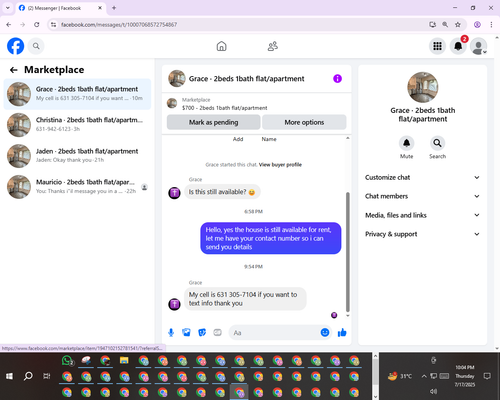Open the Christina conversation in the list

click(77, 125)
